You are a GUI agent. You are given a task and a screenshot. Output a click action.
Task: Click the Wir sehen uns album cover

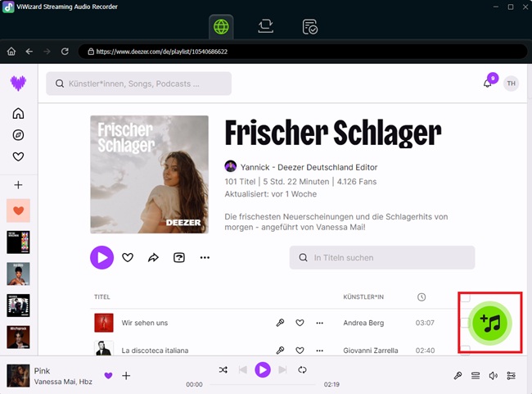[x=104, y=323]
